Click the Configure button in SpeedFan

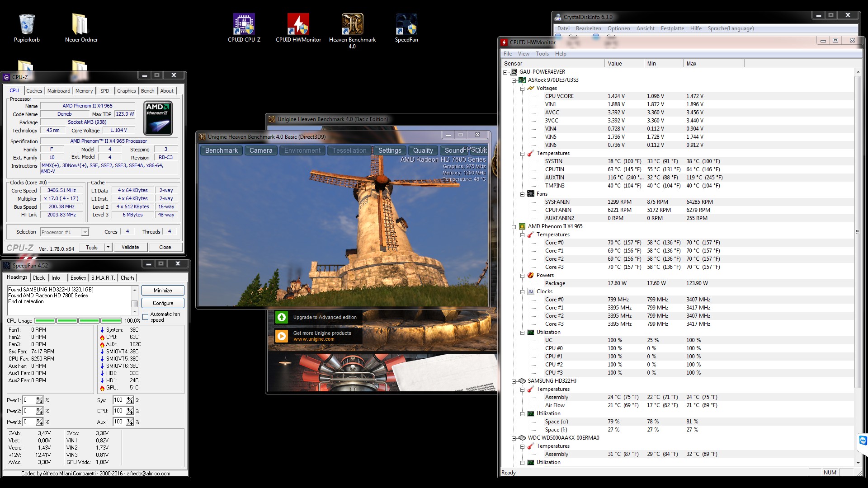pos(163,303)
